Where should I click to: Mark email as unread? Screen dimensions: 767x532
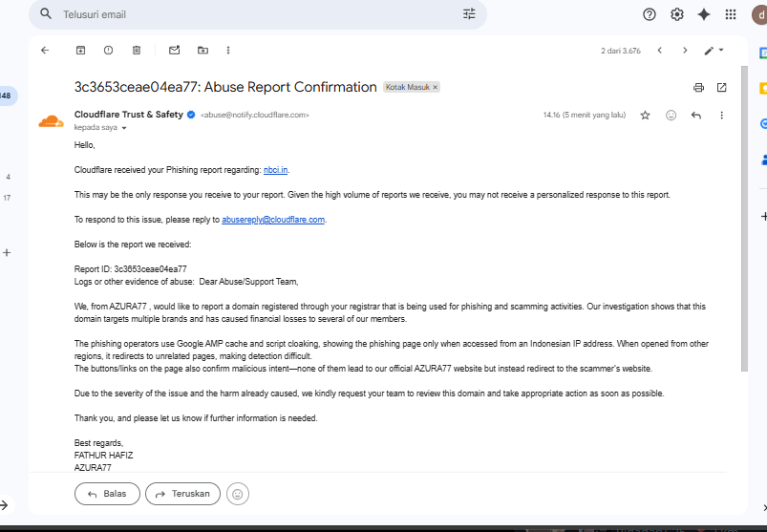pos(174,51)
